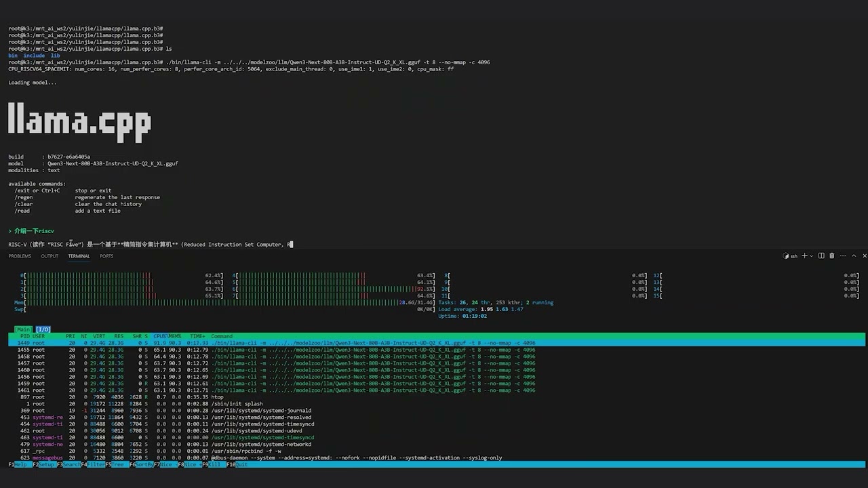Sort htop processes by CPU% column
Screen dimensions: 868x488
tap(160, 336)
